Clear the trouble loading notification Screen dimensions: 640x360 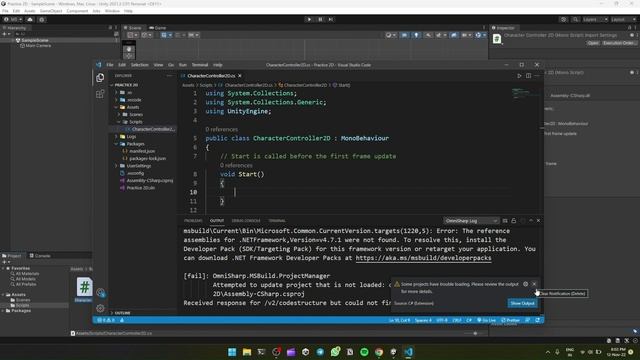coord(534,284)
